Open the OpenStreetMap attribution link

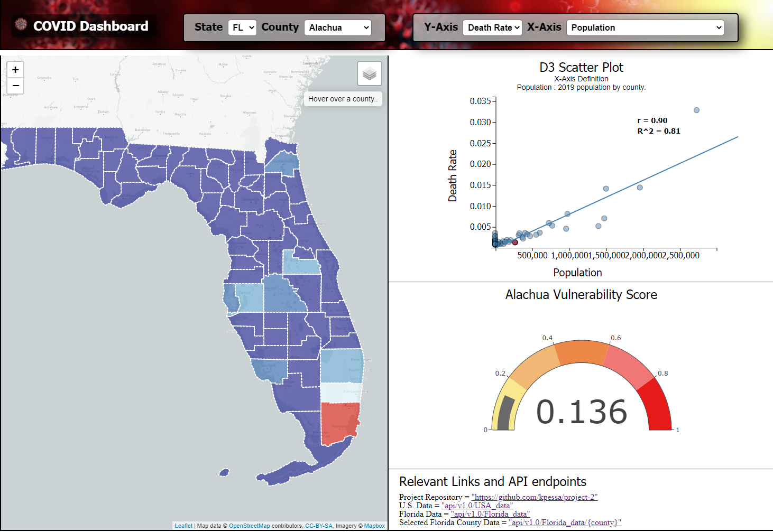[x=249, y=526]
